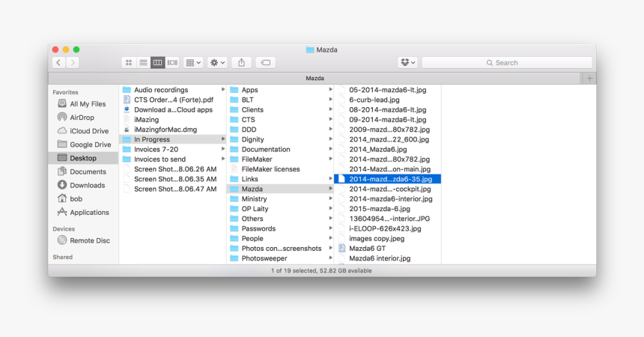Select i-ELOOP-626x423.jpg file
The width and height of the screenshot is (644, 337).
[388, 228]
